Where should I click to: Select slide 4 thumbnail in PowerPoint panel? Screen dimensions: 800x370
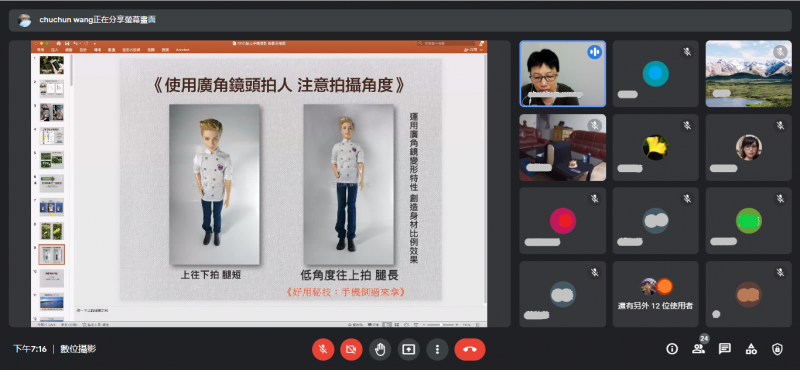52,136
